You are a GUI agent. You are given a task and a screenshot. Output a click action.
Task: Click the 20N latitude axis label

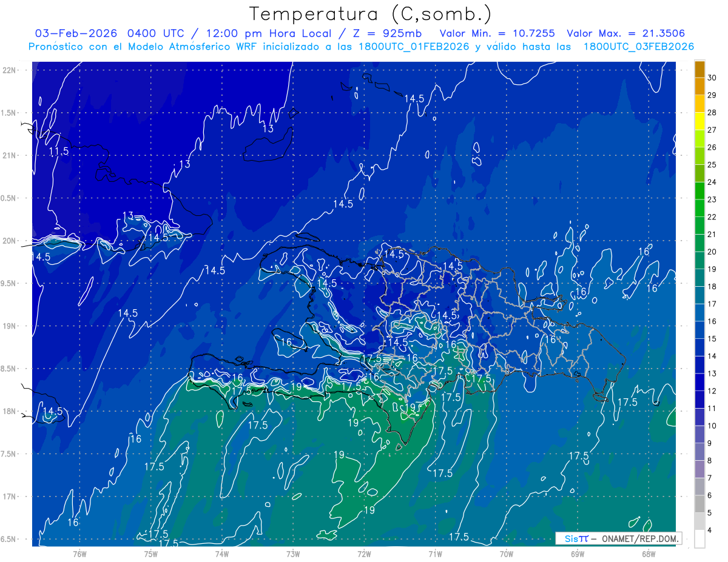[10, 241]
